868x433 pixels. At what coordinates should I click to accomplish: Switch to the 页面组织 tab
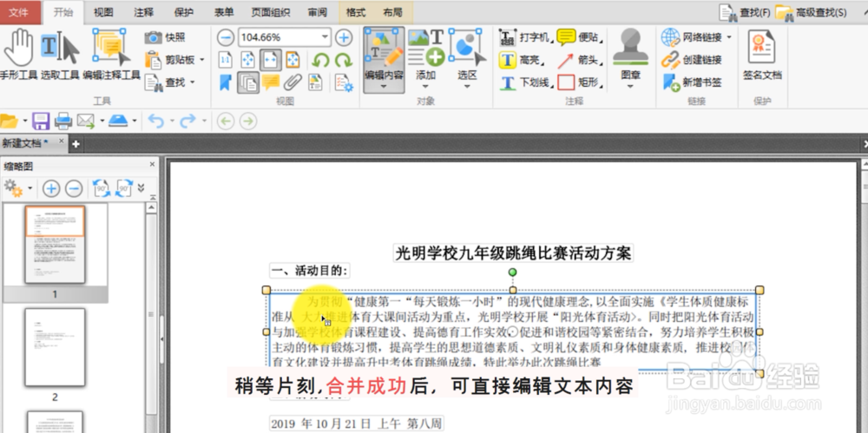coord(270,12)
